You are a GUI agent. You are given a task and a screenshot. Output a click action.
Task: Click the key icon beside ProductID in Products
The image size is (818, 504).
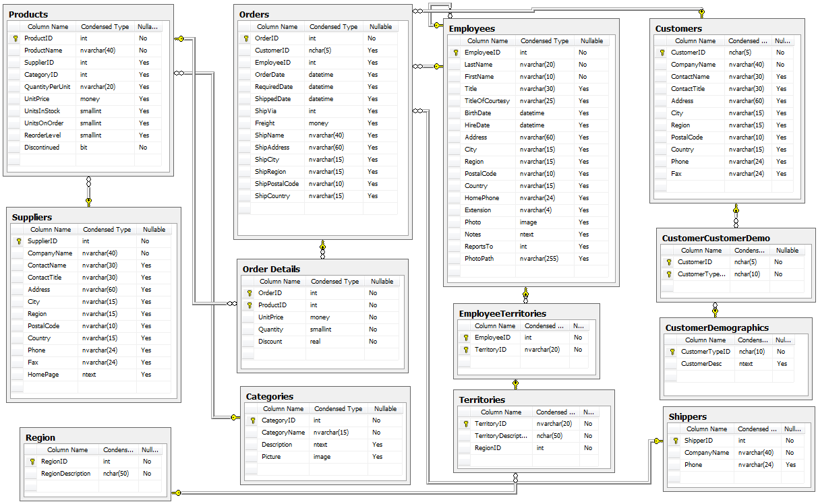16,38
